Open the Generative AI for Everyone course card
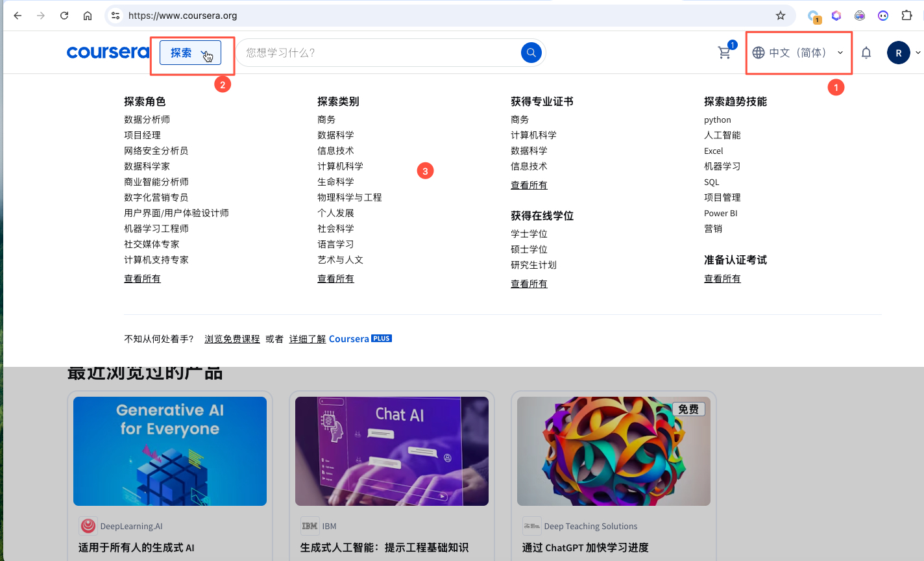 tap(169, 451)
